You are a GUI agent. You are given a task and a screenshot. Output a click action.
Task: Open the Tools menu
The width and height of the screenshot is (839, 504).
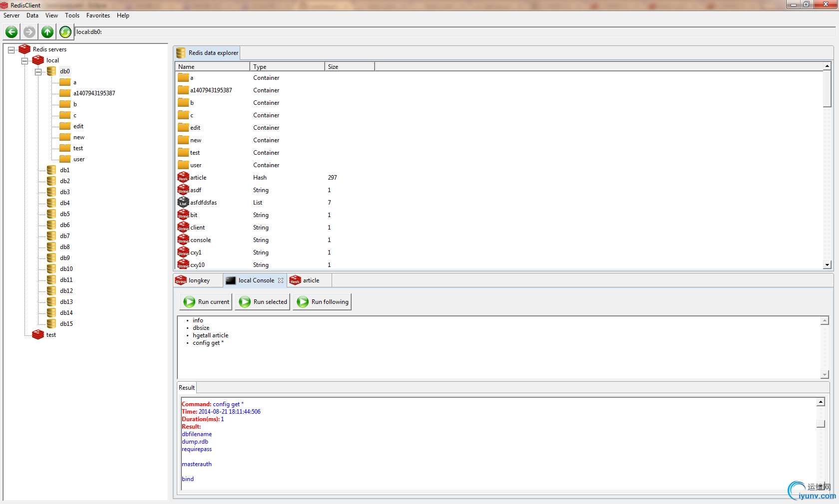coord(72,15)
